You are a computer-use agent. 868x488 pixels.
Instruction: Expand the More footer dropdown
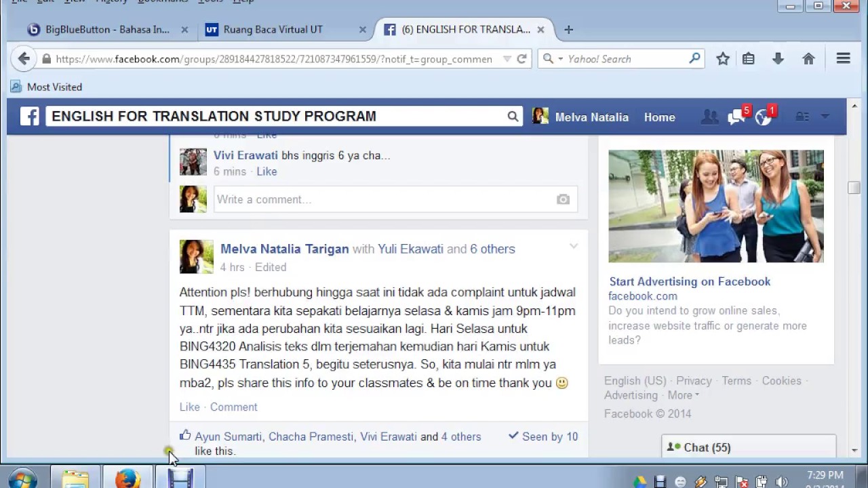click(x=683, y=395)
